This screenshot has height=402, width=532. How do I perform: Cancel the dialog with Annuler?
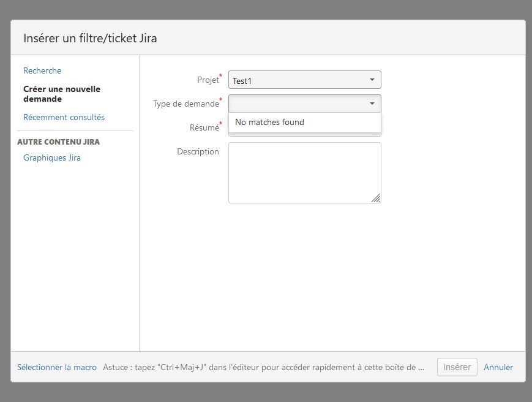(498, 367)
